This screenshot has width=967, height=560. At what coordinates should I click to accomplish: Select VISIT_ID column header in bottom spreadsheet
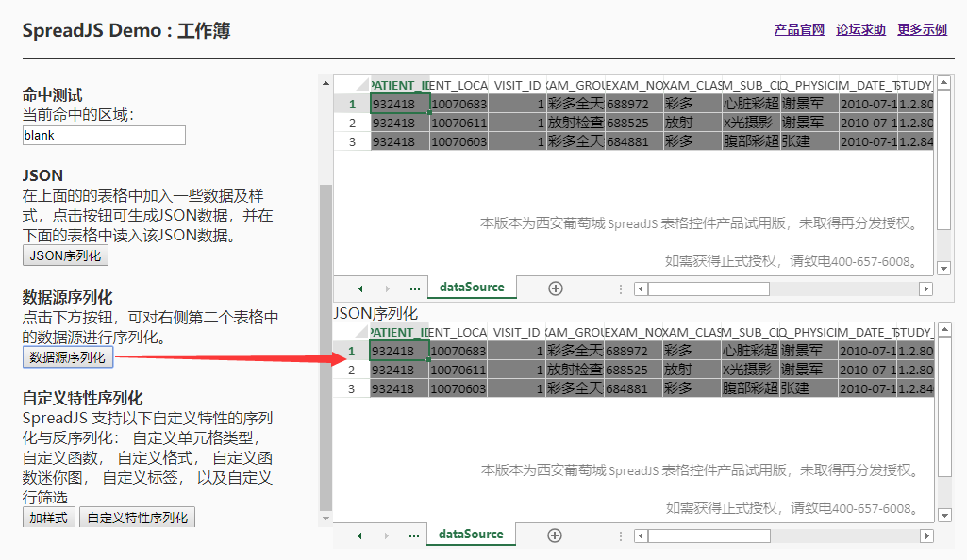coord(516,332)
